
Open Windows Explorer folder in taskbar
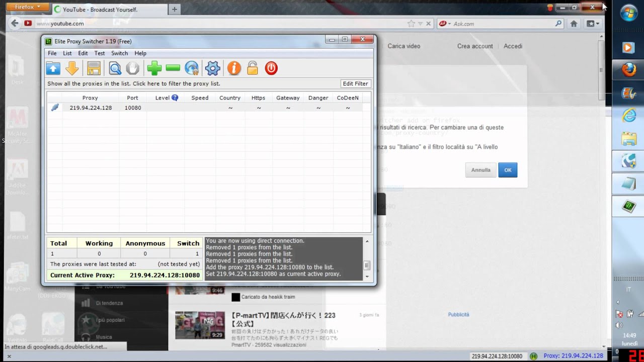point(629,138)
